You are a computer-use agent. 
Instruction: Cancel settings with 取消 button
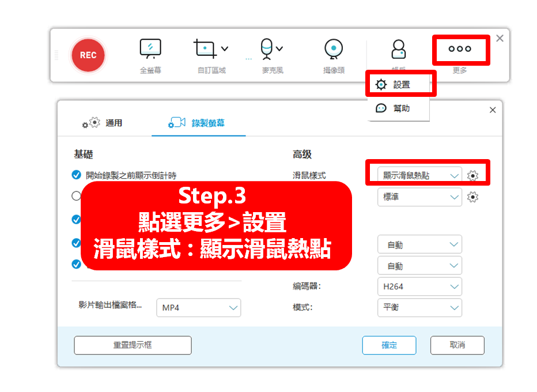(x=457, y=345)
